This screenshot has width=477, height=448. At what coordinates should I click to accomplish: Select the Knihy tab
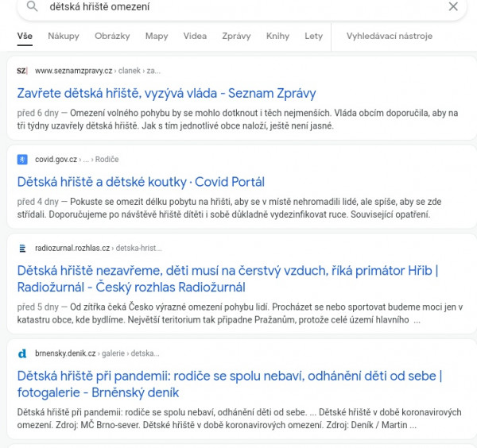pyautogui.click(x=277, y=36)
